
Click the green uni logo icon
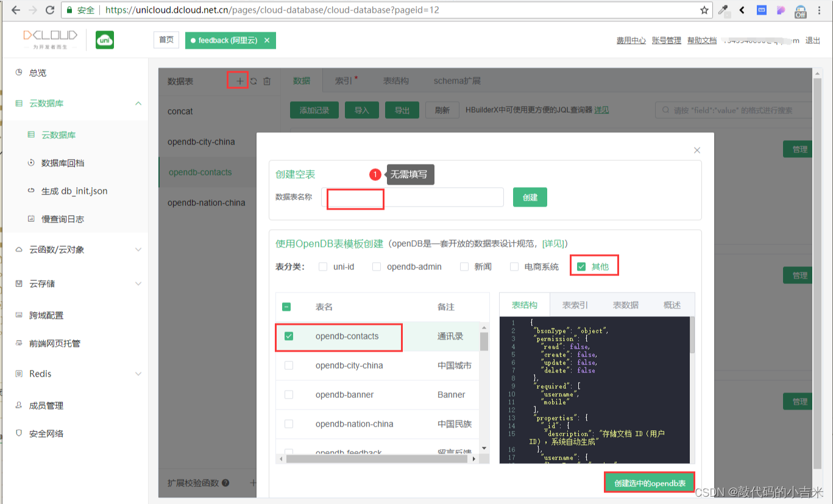coord(105,40)
